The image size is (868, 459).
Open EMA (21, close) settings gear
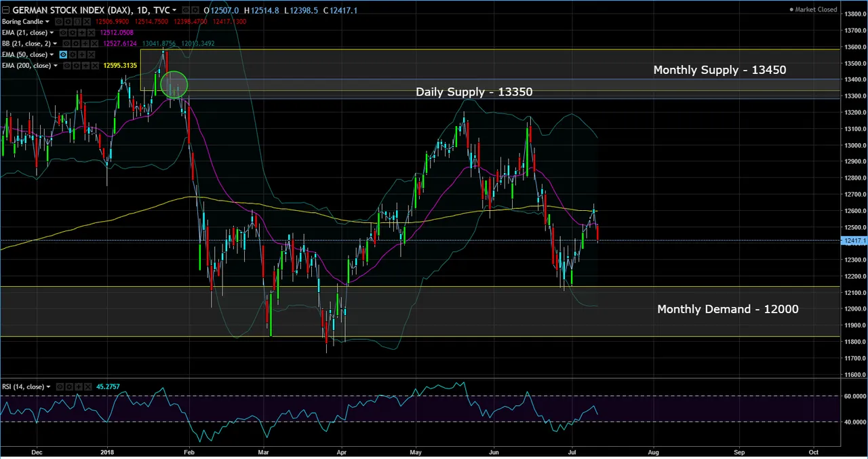point(73,33)
